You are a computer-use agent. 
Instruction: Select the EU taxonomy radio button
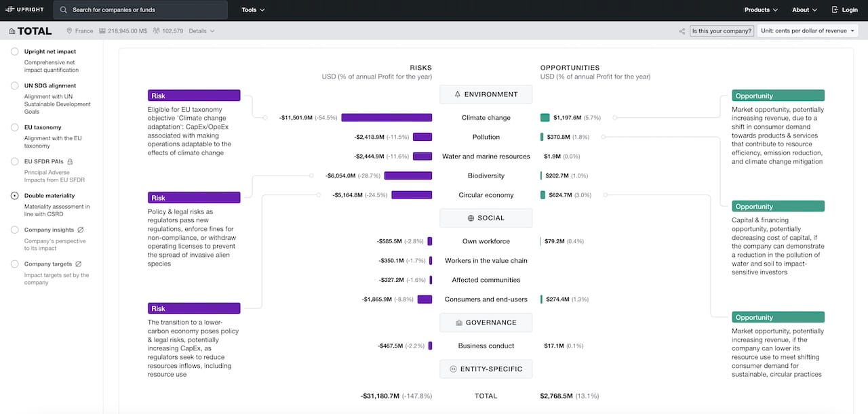click(x=14, y=127)
